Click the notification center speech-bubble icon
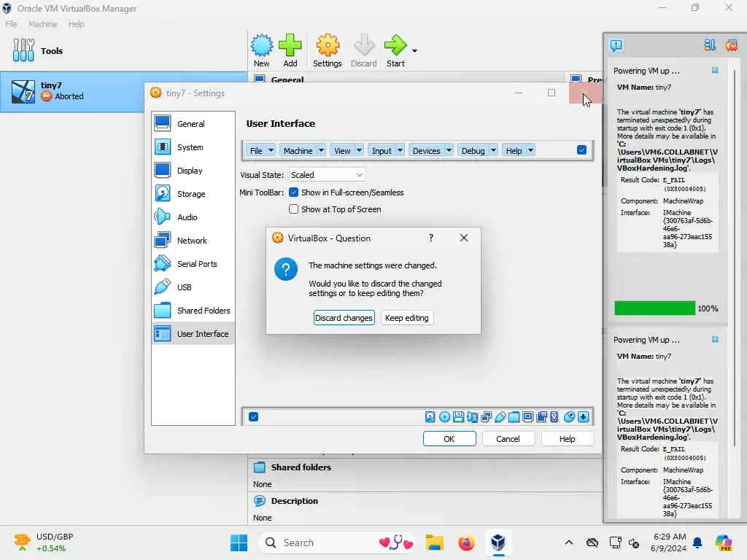Viewport: 747px width, 560px height. tap(616, 45)
